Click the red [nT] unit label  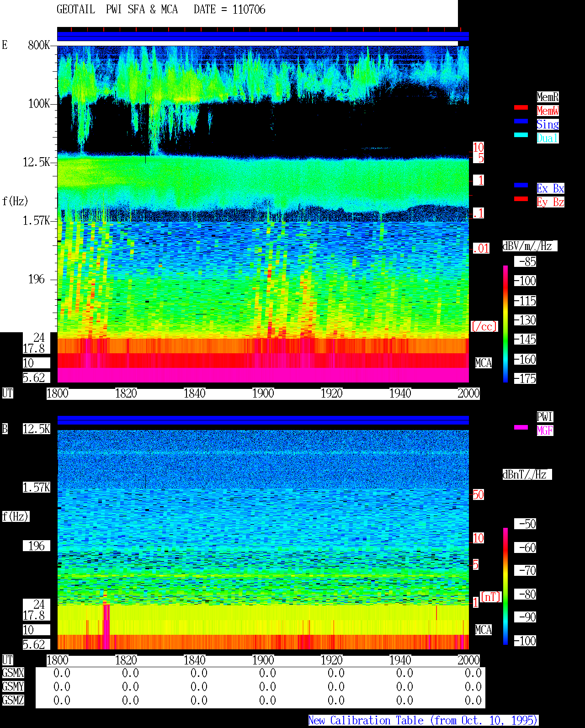click(x=491, y=597)
